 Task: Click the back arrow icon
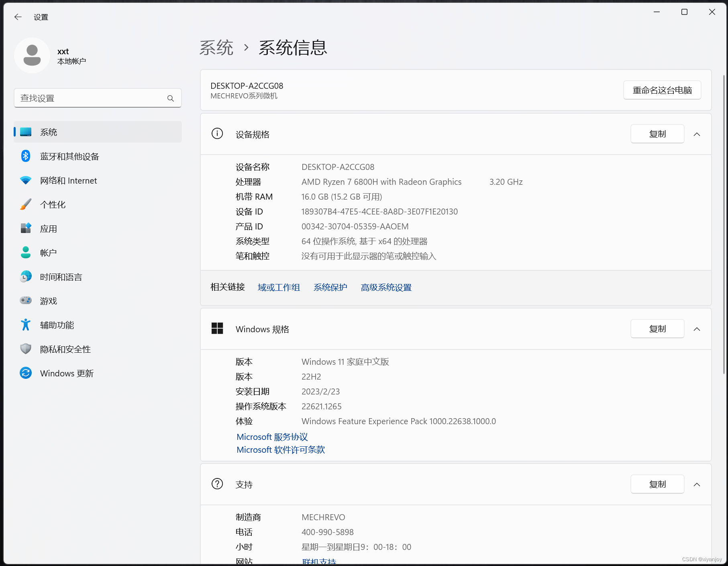pos(18,17)
